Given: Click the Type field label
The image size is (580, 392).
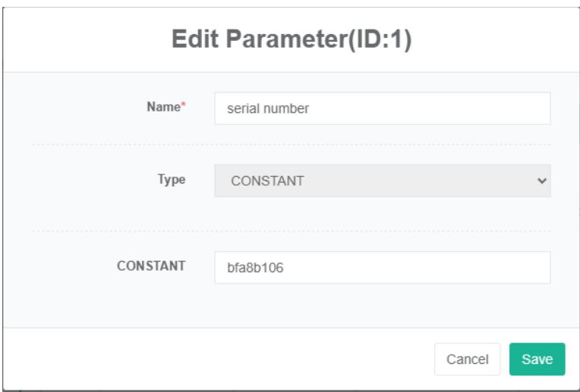Looking at the screenshot, I should [x=173, y=180].
